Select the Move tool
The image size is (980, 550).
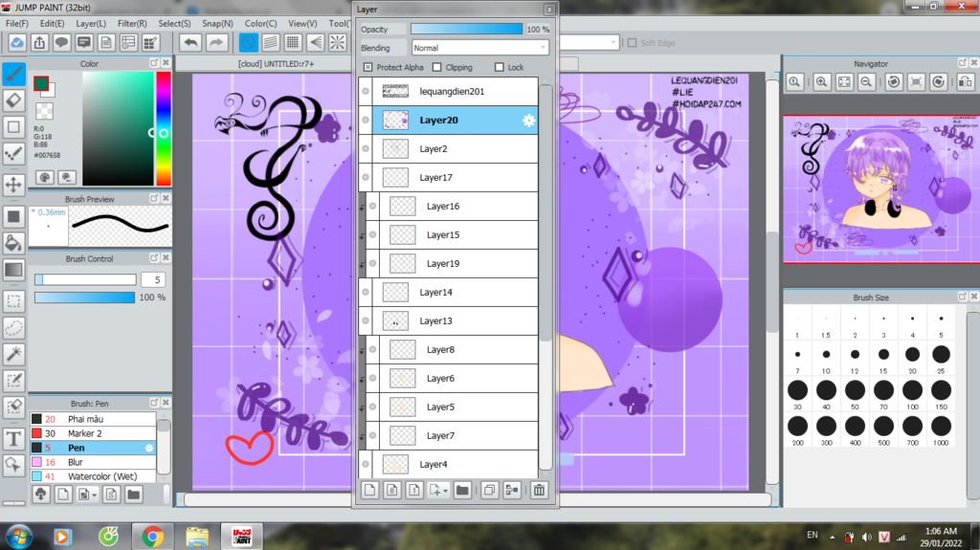(13, 185)
